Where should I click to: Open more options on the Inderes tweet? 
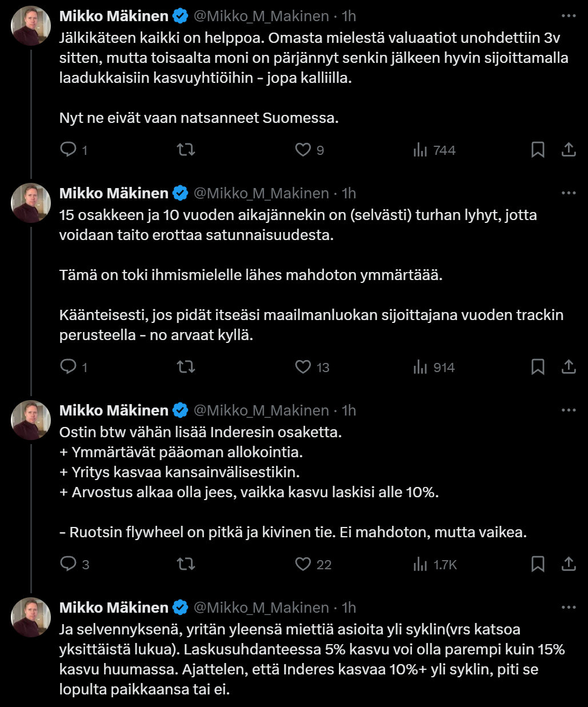[569, 410]
